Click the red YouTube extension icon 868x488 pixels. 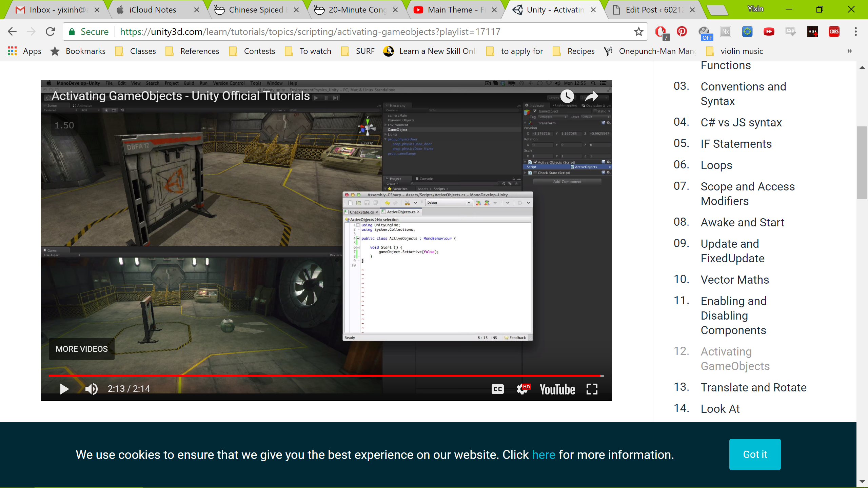point(769,32)
